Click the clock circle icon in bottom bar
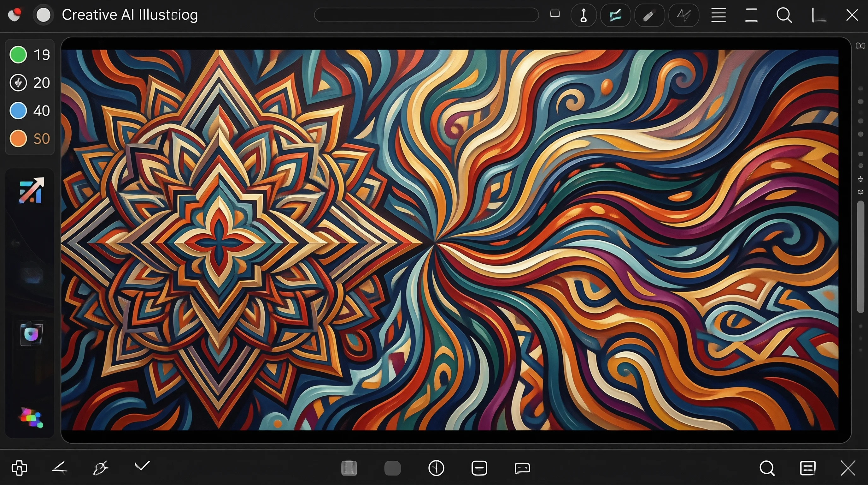Screen dimensions: 868x485 [x=436, y=468]
